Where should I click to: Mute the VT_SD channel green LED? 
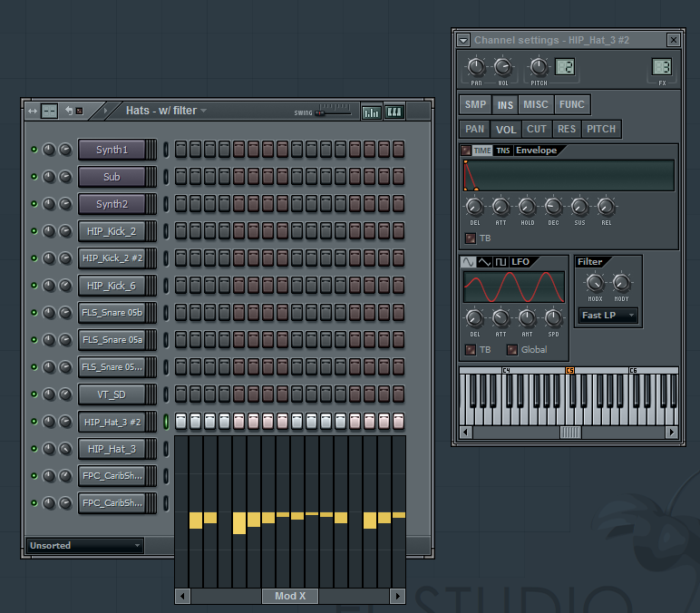[34, 394]
